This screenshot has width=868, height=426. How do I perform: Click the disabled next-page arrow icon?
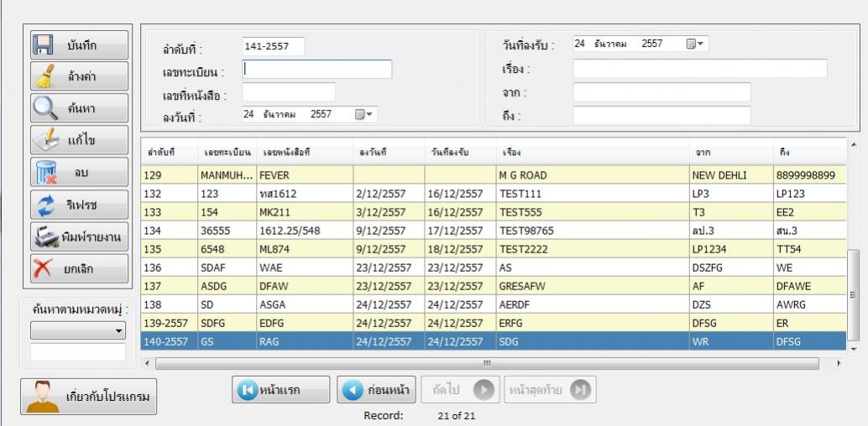point(484,390)
